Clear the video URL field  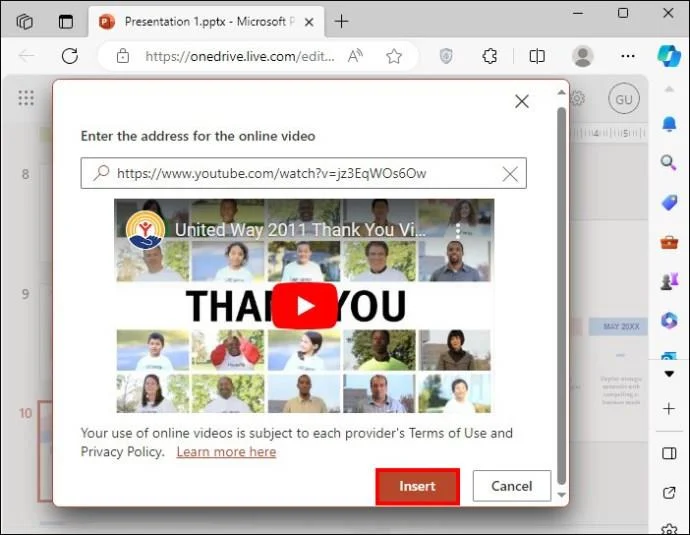tap(510, 174)
